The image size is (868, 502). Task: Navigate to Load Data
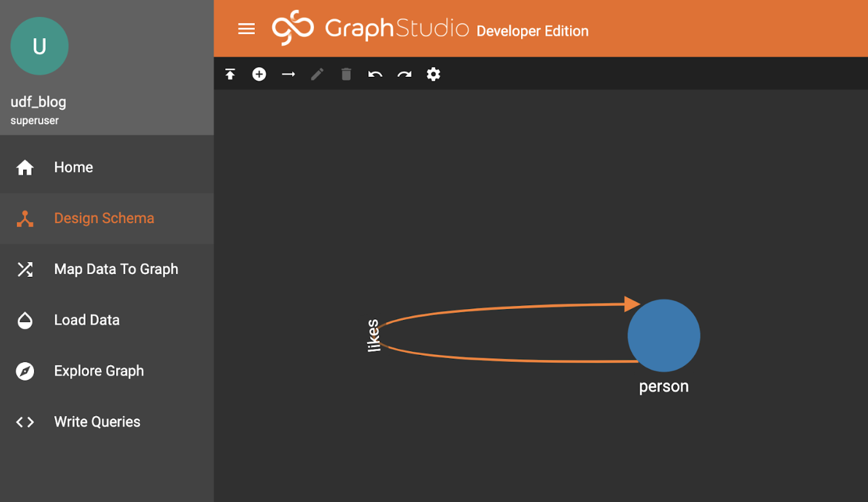[107, 320]
